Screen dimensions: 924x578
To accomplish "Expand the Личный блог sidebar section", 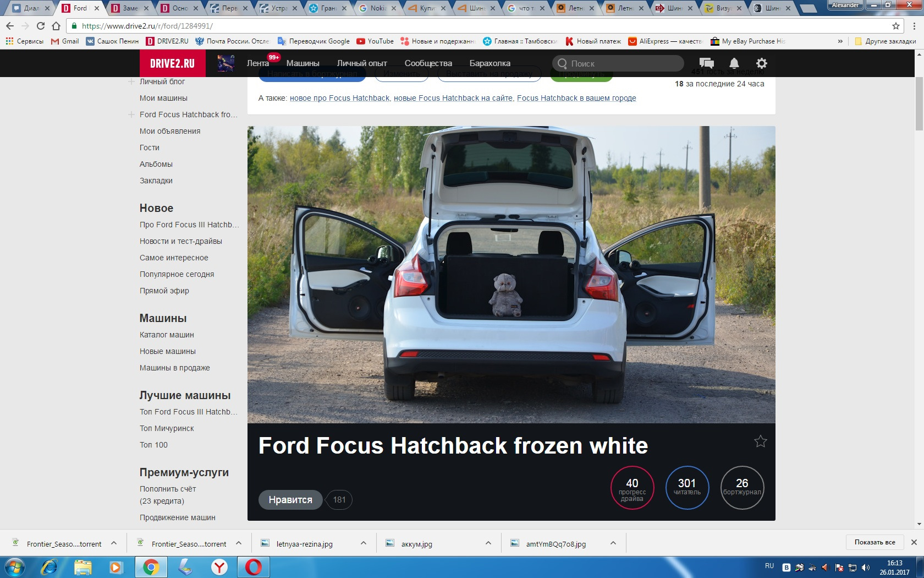I will (131, 81).
